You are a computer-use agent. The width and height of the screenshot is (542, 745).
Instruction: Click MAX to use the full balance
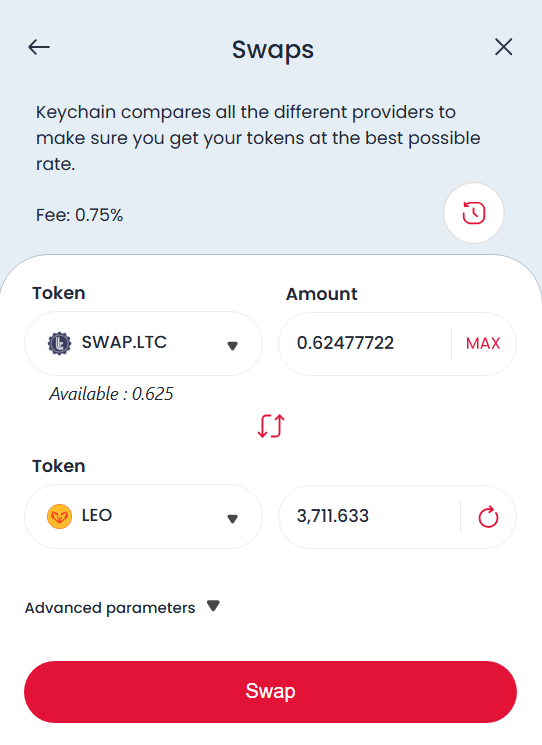click(x=483, y=344)
